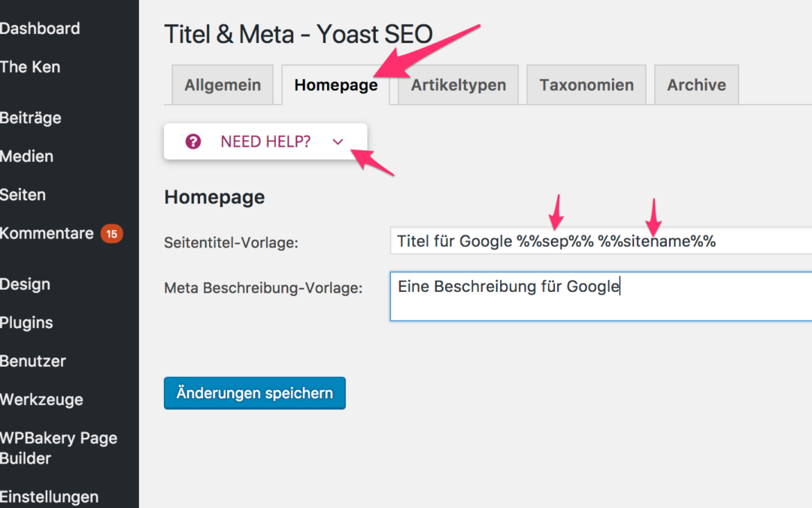Go to Seiten in the sidebar
812x508 pixels.
coord(23,195)
